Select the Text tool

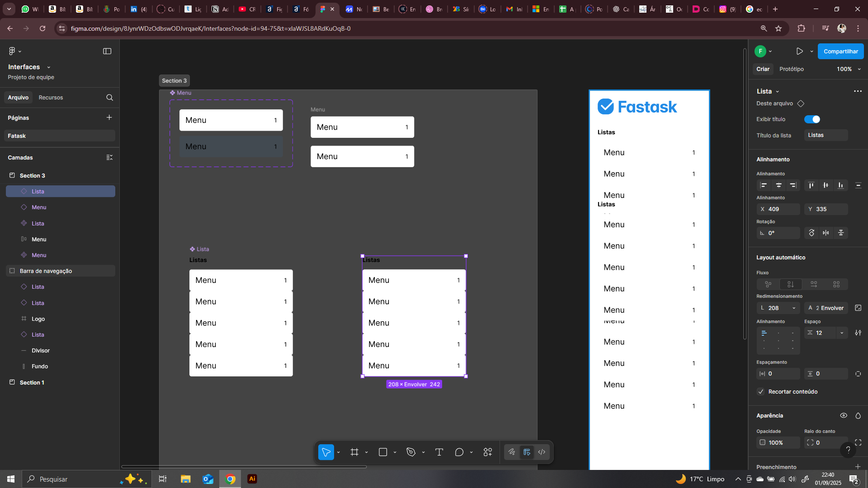pos(439,452)
